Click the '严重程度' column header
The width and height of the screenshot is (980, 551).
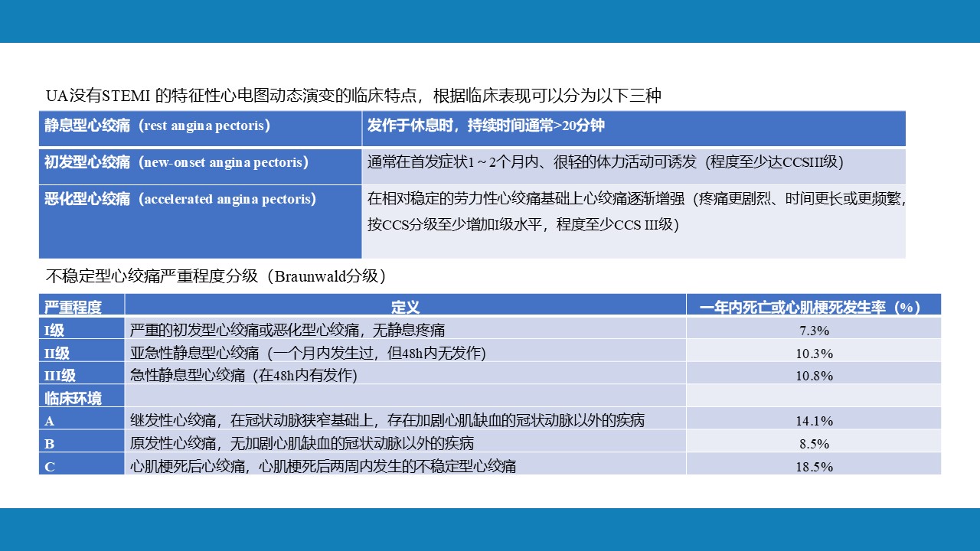(82, 305)
